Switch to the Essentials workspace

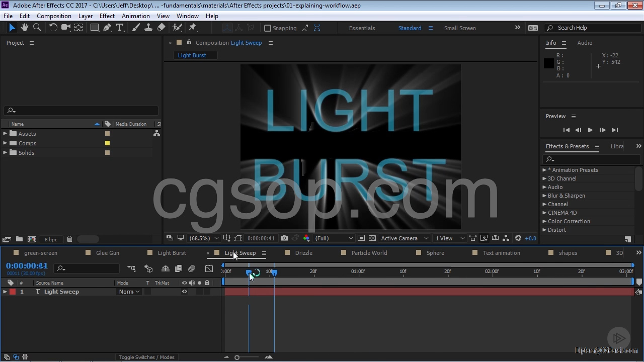click(x=362, y=28)
